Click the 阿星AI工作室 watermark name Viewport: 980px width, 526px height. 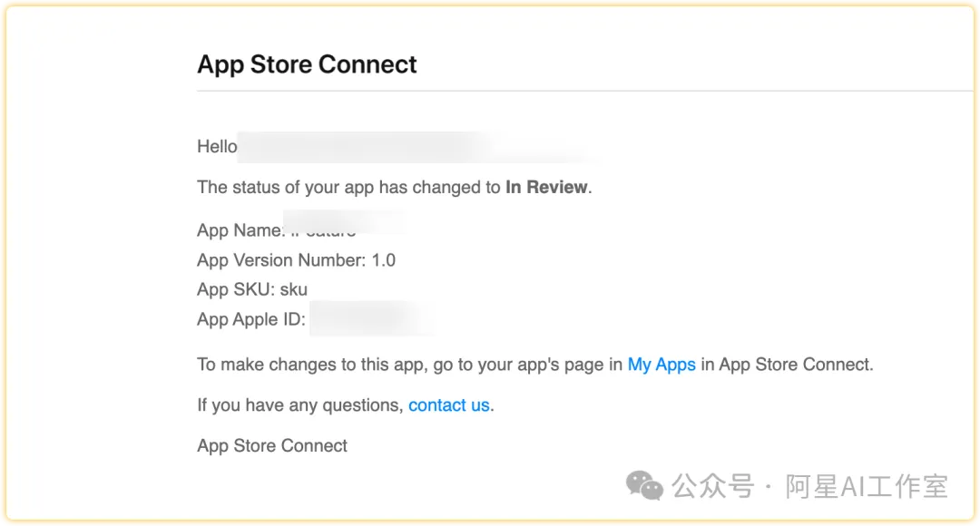866,487
